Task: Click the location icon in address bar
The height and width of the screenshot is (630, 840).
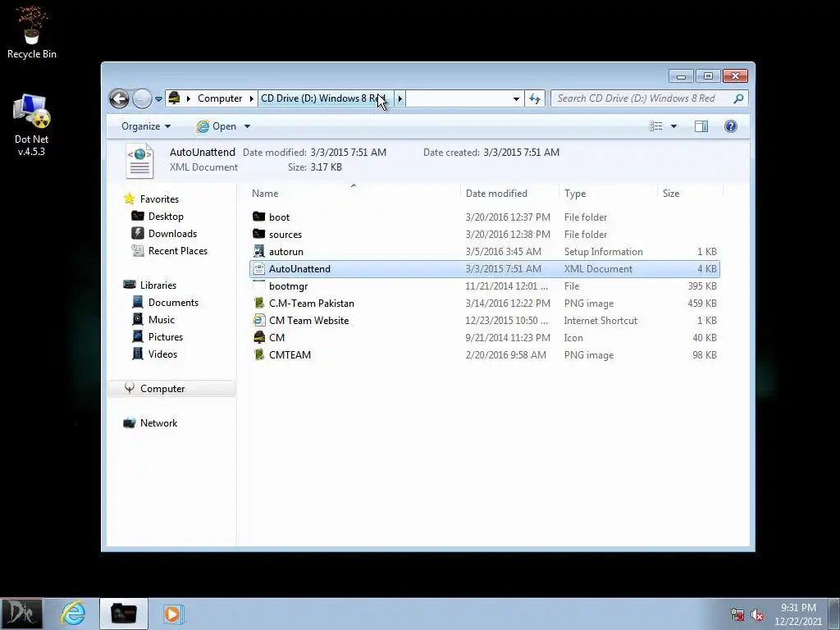Action: [x=174, y=98]
